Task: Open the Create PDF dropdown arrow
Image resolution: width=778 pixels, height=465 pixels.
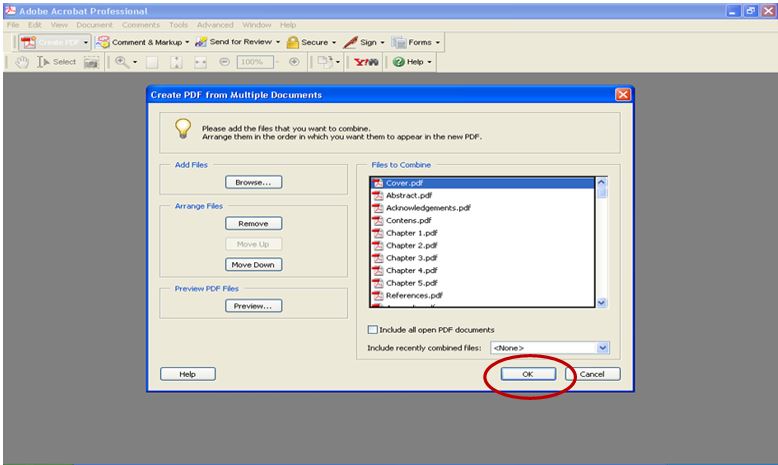Action: pyautogui.click(x=86, y=43)
